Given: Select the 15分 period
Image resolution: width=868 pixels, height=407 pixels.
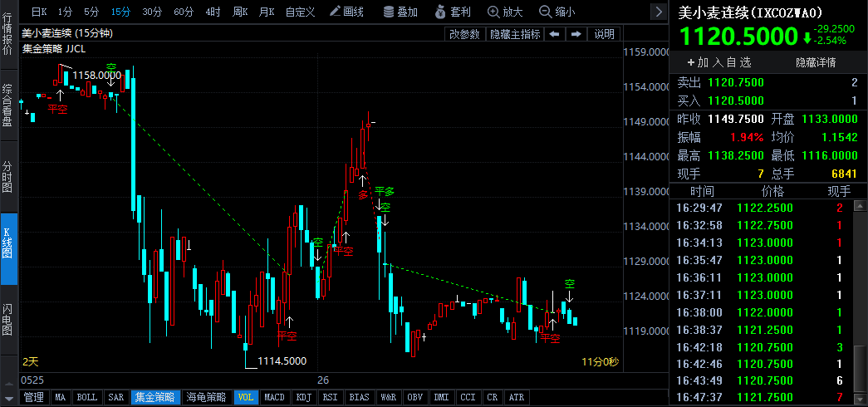Looking at the screenshot, I should pos(120,11).
